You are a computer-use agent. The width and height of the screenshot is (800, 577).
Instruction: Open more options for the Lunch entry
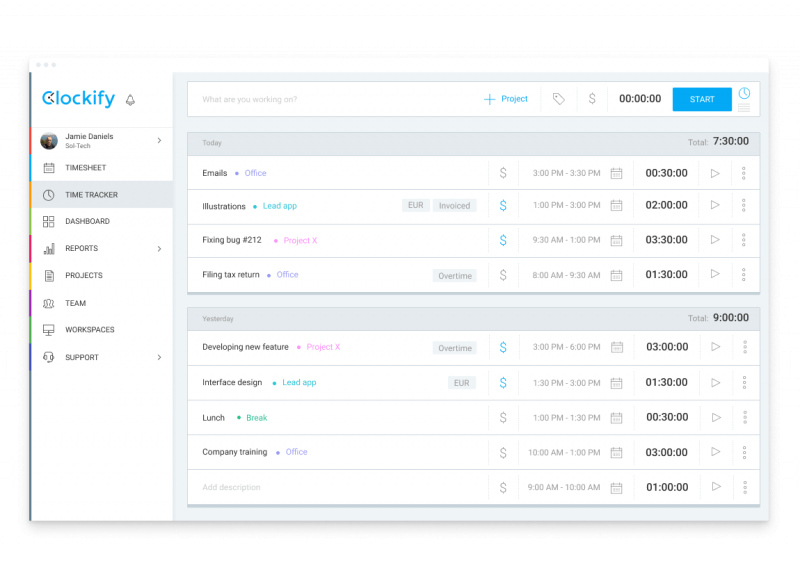point(745,417)
